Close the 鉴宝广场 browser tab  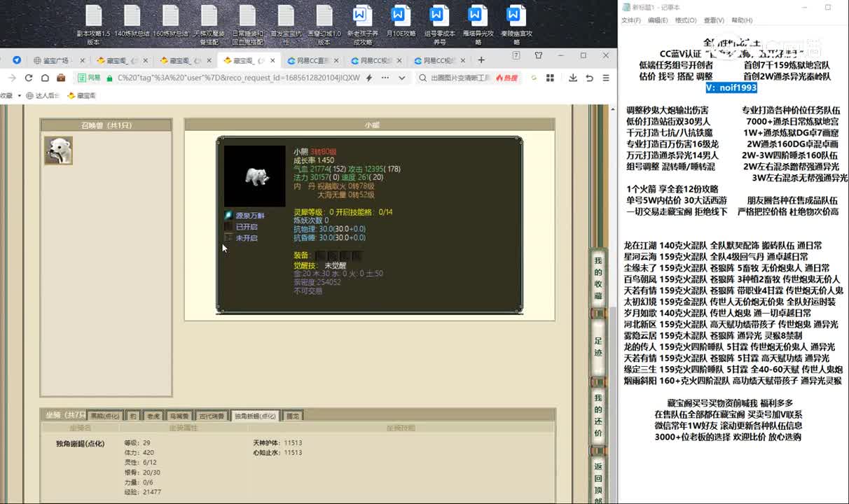(83, 60)
